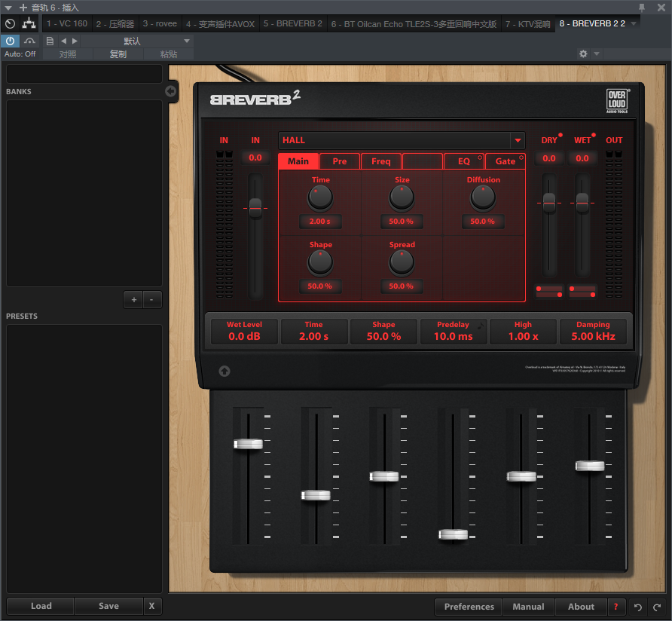Click the IN level fader handle

[x=255, y=209]
